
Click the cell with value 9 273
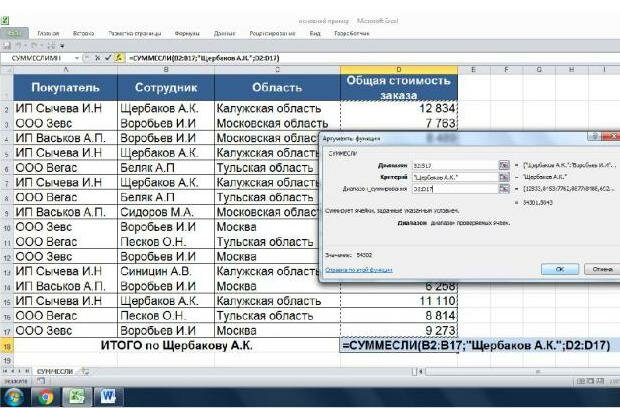click(399, 330)
